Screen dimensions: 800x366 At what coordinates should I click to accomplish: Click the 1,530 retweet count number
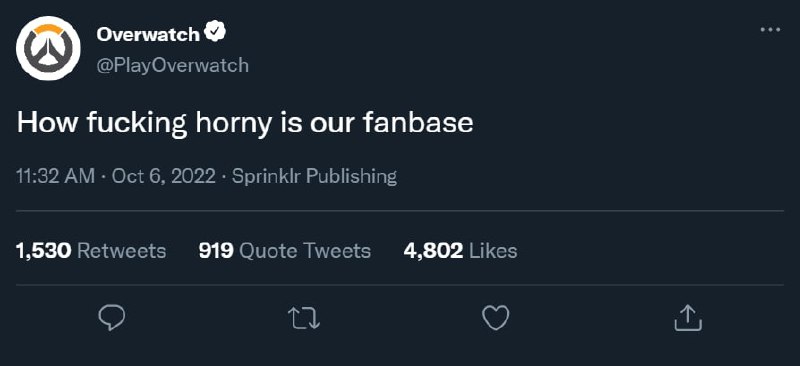(44, 251)
